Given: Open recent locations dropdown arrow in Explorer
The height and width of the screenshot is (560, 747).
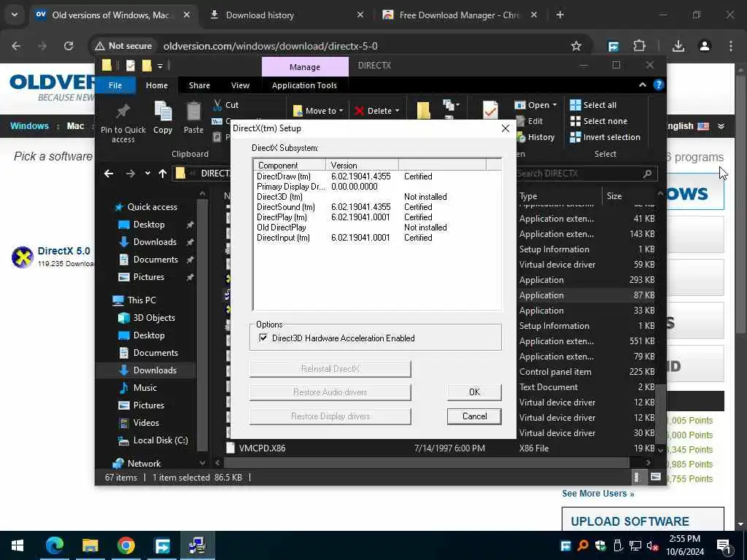Looking at the screenshot, I should [147, 174].
